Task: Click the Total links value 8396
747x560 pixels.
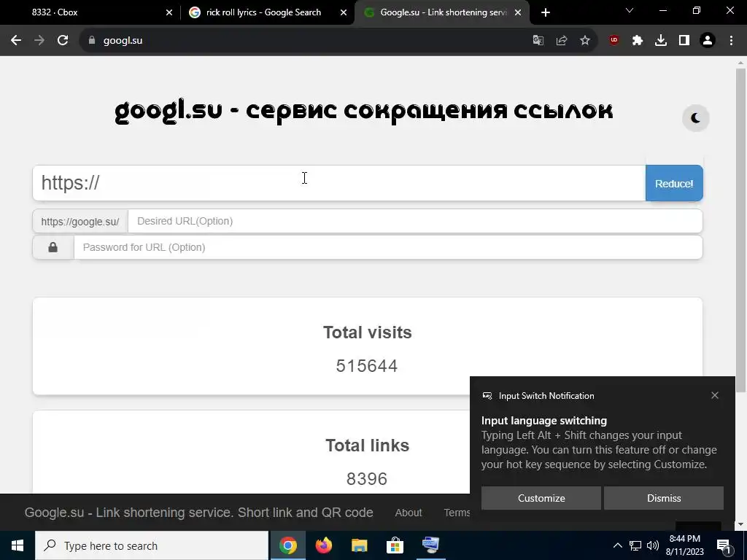Action: 367,478
